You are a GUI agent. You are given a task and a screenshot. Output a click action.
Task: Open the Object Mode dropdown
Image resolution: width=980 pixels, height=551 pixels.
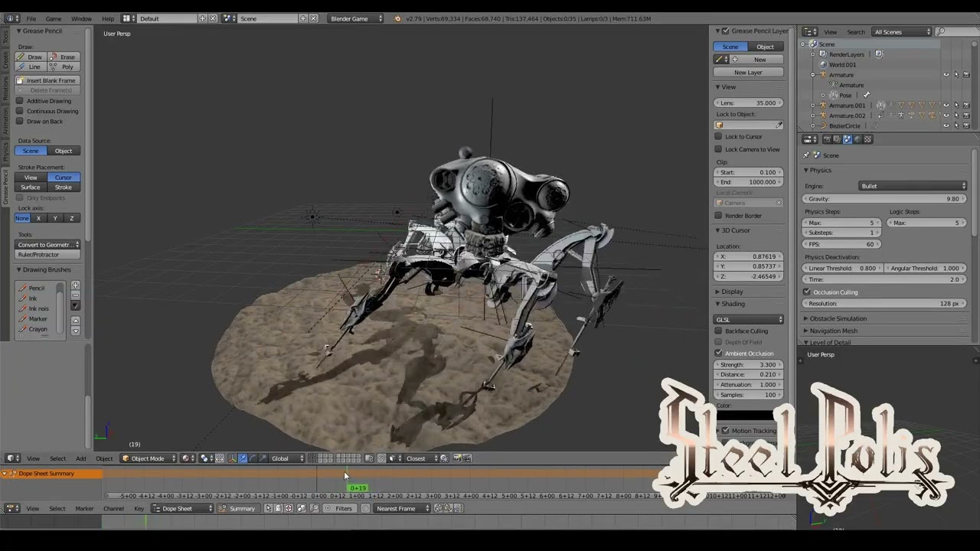148,458
